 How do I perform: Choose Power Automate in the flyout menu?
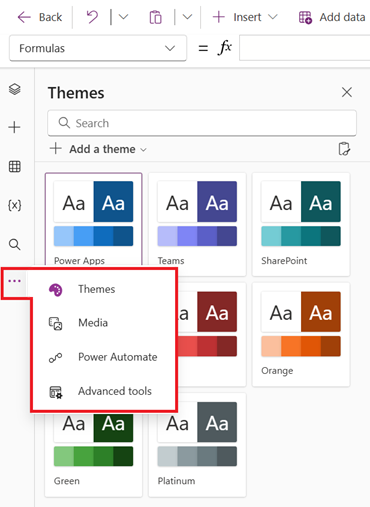pyautogui.click(x=104, y=357)
